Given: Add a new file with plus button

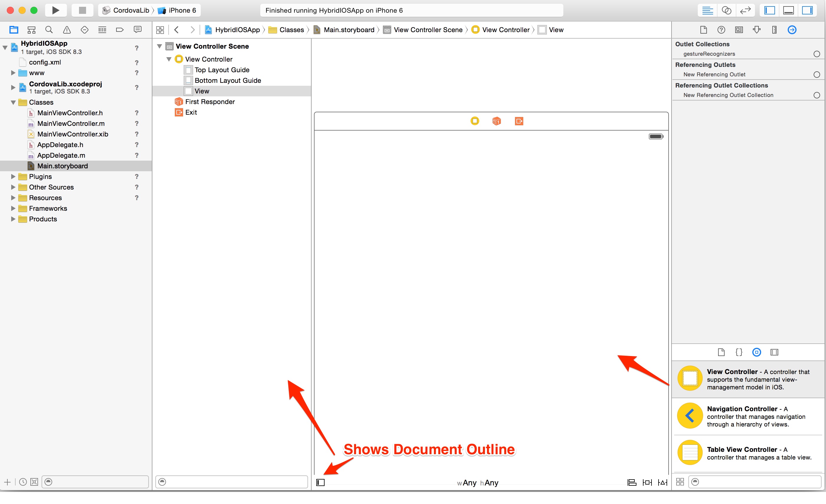Looking at the screenshot, I should (7, 482).
